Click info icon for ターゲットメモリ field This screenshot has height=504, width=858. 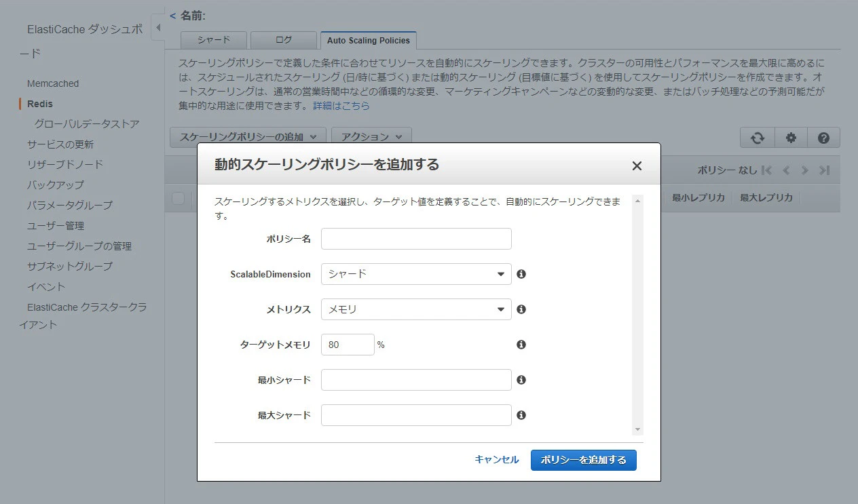(521, 345)
